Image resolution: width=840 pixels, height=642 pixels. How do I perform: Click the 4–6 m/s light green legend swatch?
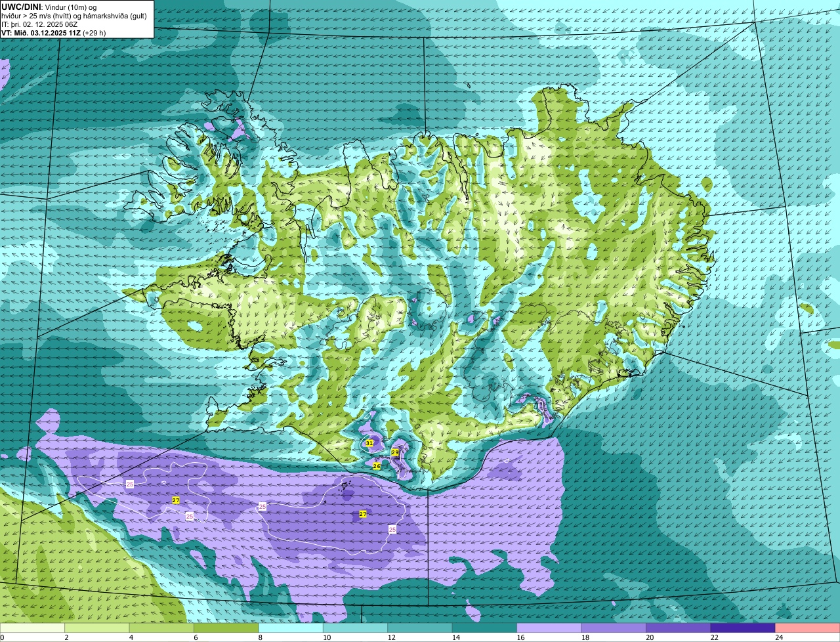pos(162,628)
